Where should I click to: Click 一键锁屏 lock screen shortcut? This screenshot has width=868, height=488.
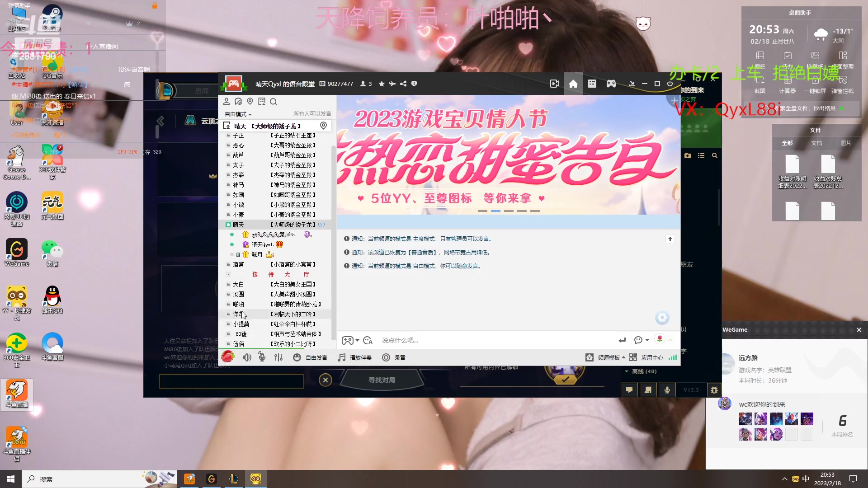click(815, 84)
